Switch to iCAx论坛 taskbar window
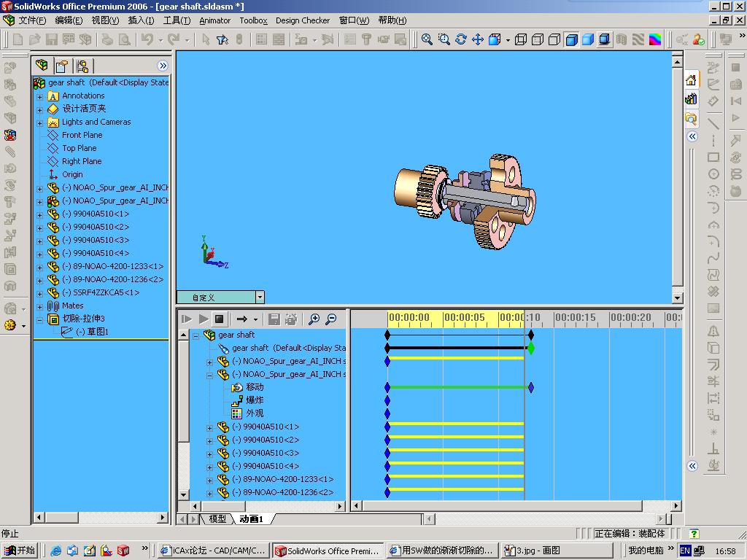Viewport: 747px width, 560px height. (214, 551)
